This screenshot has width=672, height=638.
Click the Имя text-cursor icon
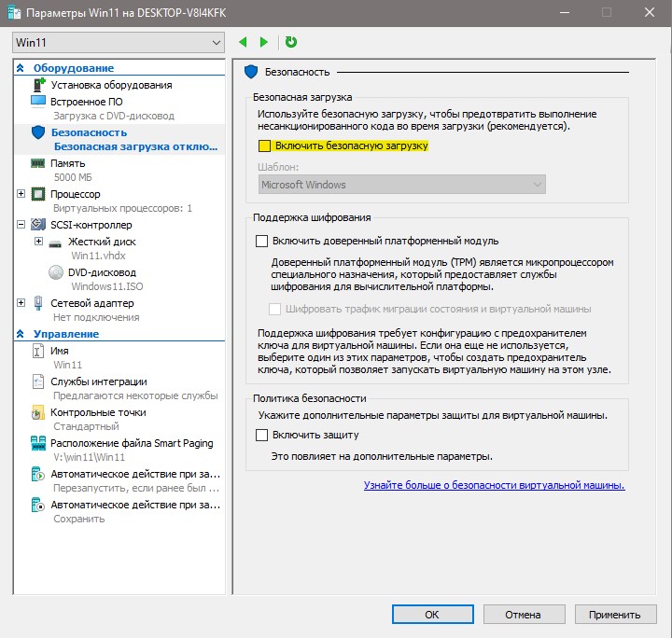37,351
